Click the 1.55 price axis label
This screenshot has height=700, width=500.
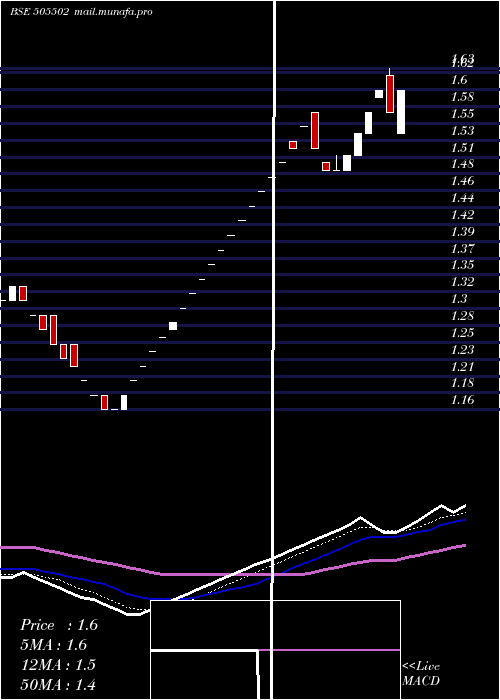[462, 114]
